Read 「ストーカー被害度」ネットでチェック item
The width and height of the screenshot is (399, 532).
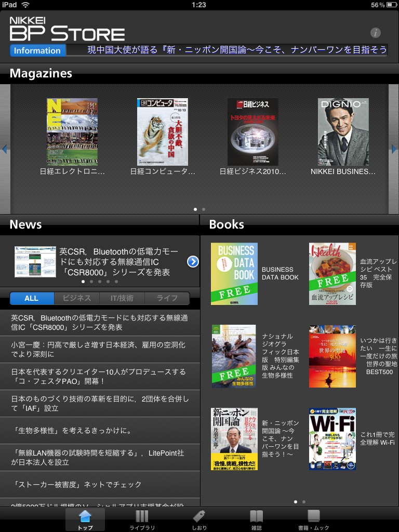pyautogui.click(x=100, y=485)
